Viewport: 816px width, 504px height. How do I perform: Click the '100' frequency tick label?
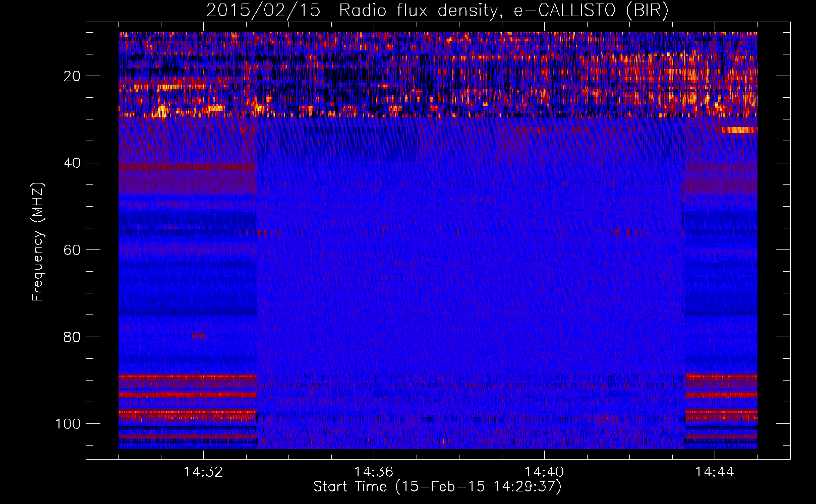click(x=68, y=424)
